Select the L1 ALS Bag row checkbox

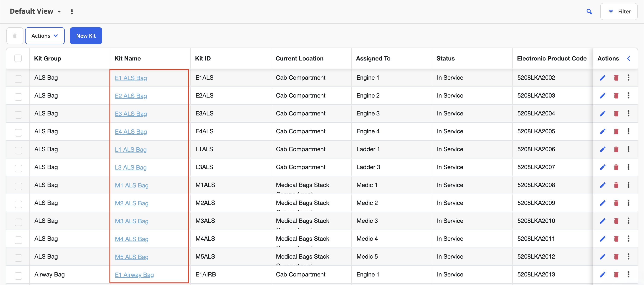click(18, 151)
